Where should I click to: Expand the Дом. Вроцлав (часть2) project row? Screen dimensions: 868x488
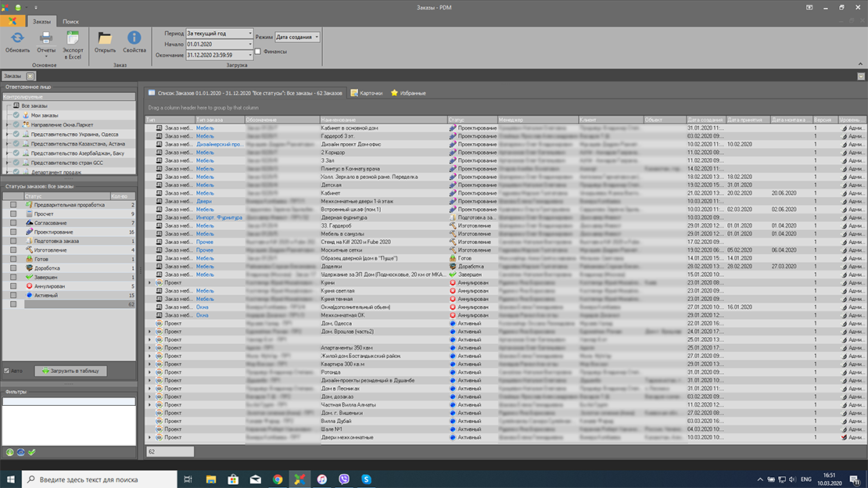click(x=149, y=332)
